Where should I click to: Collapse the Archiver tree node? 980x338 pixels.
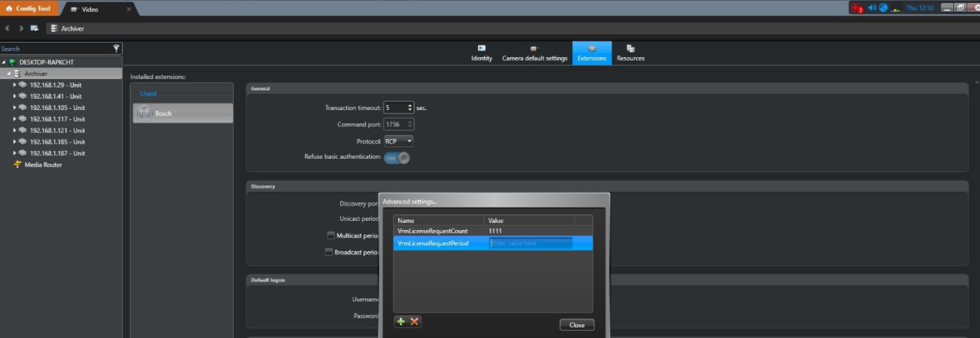coord(9,73)
